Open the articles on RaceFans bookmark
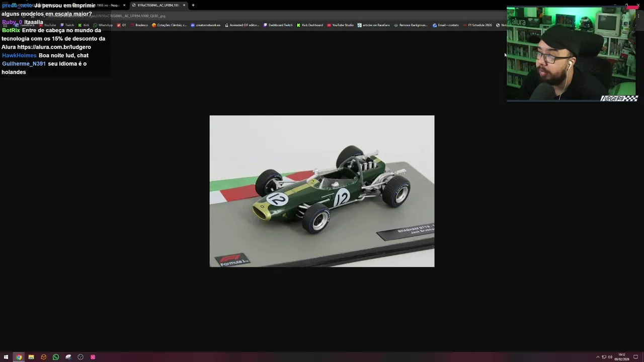 374,25
